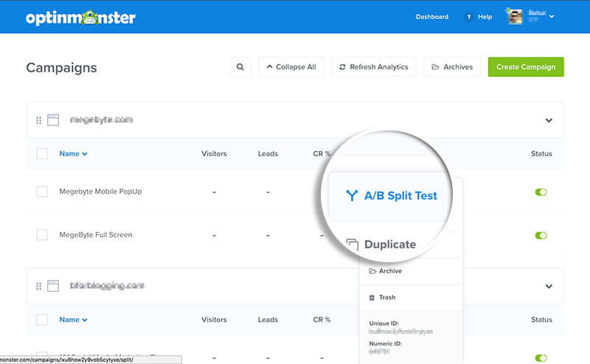Click the Visitors column header in second table
590x364 pixels.
214,320
